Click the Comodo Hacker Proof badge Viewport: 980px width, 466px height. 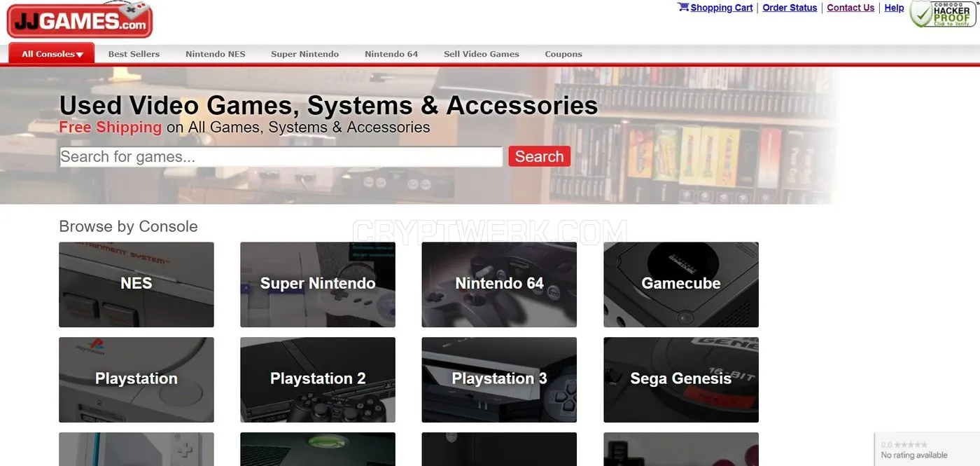pos(943,14)
